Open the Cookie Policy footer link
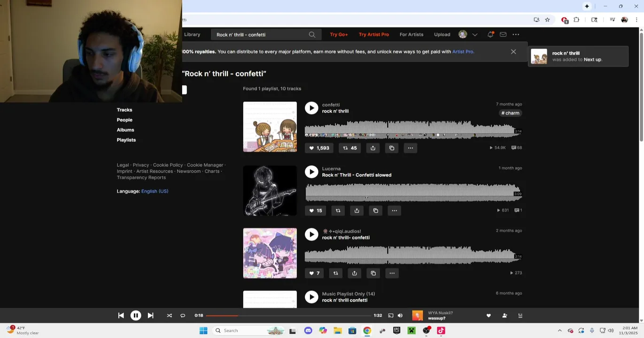644x338 pixels. 168,165
